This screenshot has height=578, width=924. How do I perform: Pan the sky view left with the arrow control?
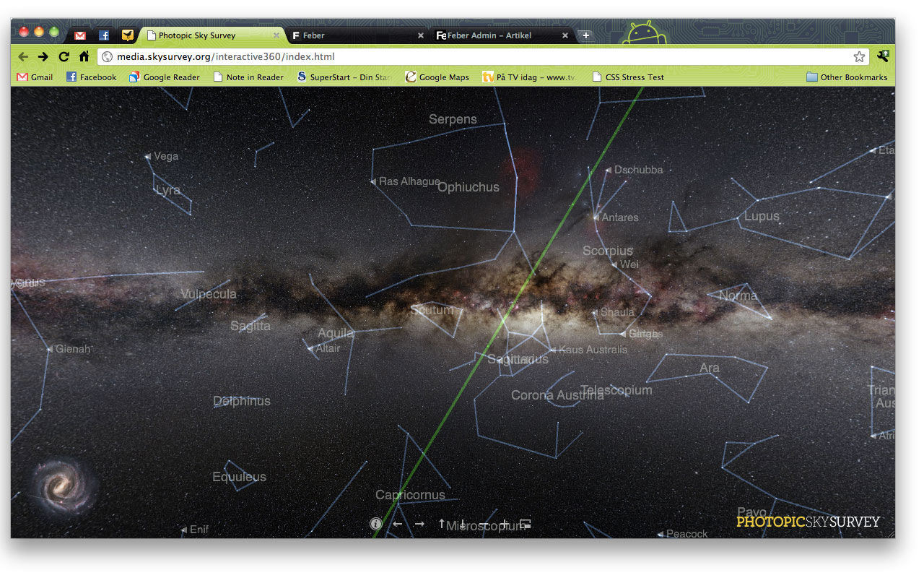tap(396, 523)
